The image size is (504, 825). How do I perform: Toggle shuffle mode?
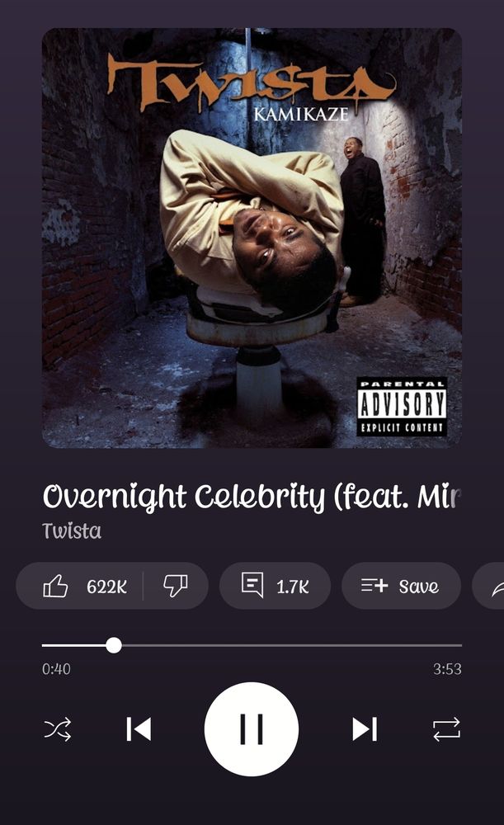tap(58, 729)
